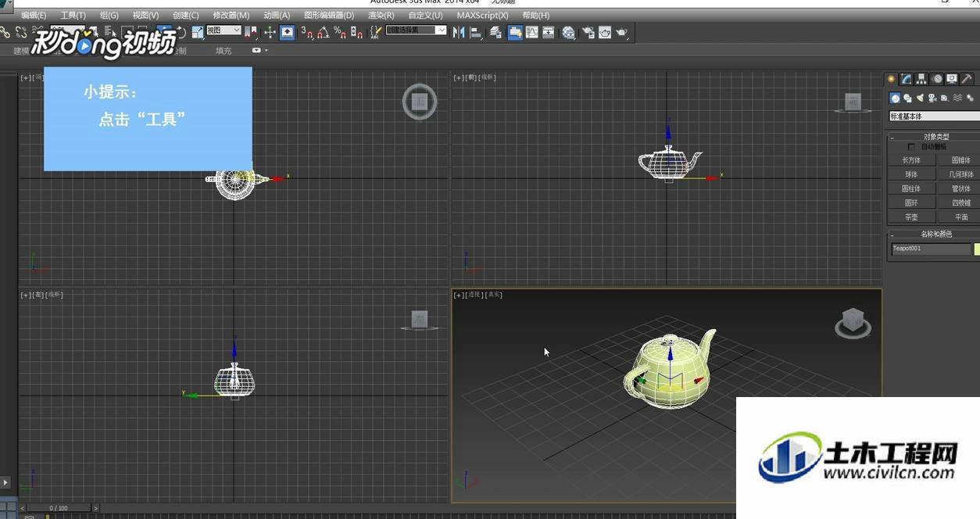Click the 茶壶 button

911,217
